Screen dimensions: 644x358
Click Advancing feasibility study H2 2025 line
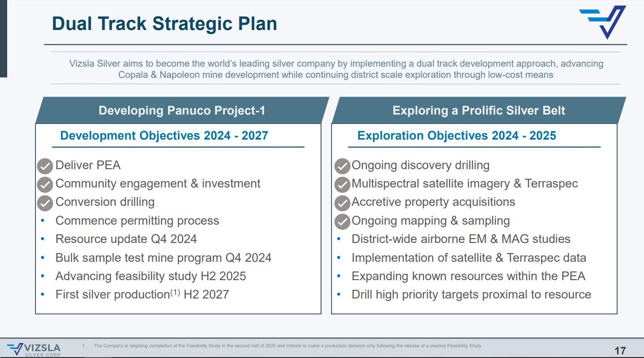[150, 276]
